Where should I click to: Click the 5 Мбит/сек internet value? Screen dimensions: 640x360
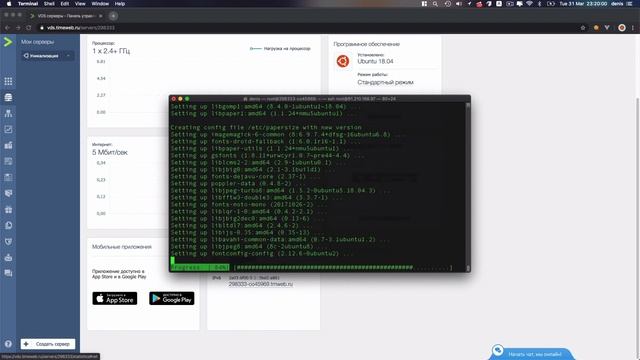pos(110,152)
